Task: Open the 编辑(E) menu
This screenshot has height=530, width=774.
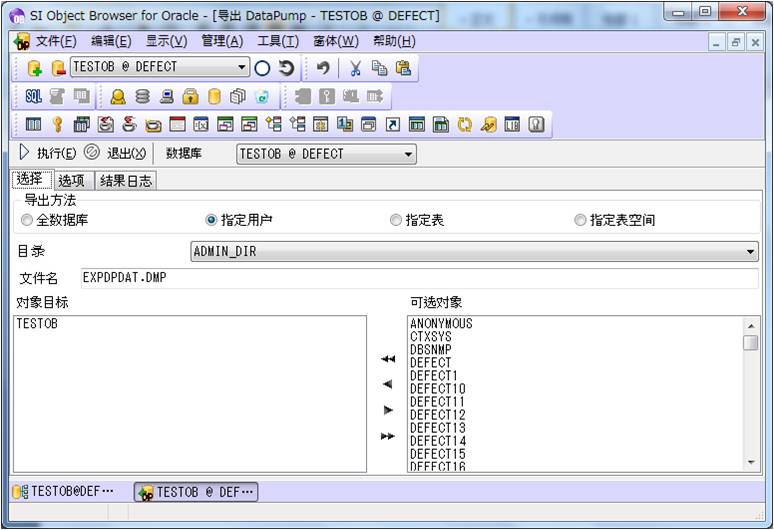Action: click(111, 41)
